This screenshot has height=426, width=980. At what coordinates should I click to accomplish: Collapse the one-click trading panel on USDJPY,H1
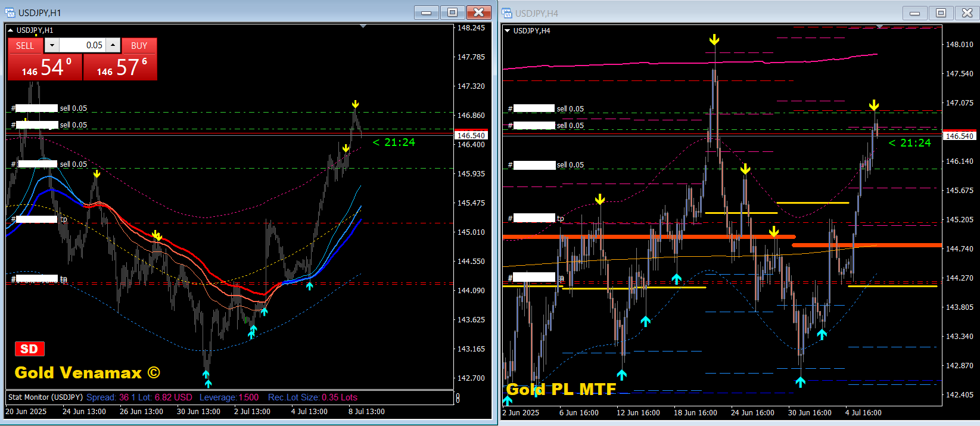[10, 30]
